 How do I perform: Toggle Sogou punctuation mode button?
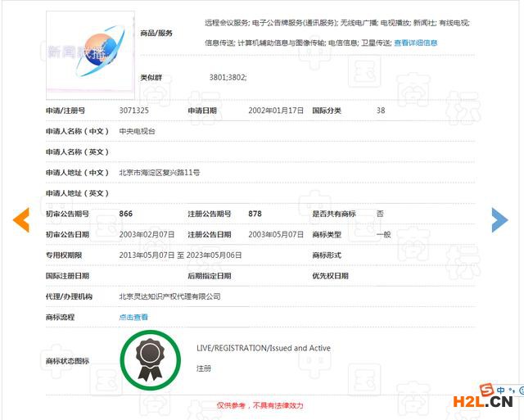point(510,390)
